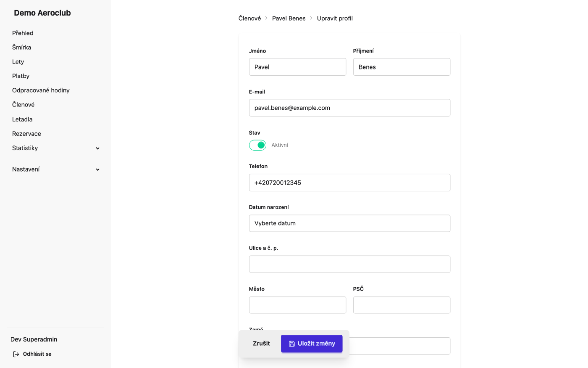Select Odpracované hodiny in sidebar
Viewport: 588px width, 368px height.
41,90
